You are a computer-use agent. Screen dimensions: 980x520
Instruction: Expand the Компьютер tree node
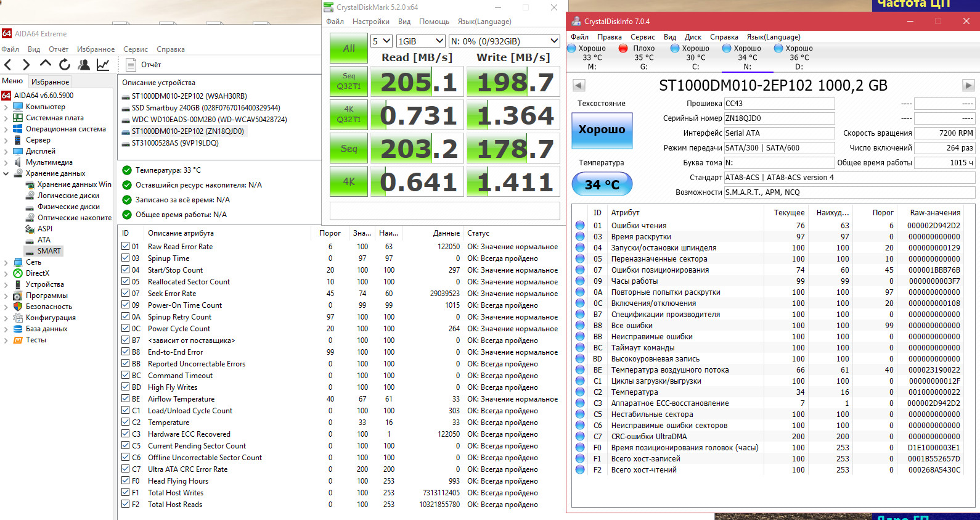click(6, 107)
